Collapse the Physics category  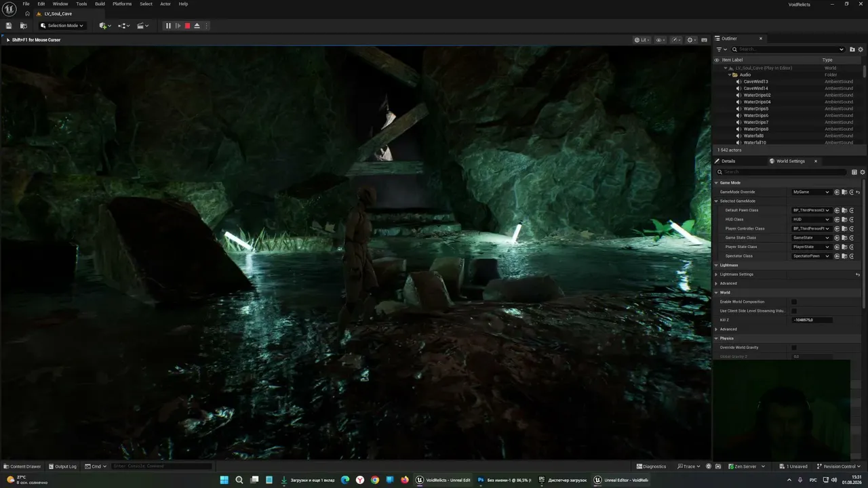[x=717, y=338]
